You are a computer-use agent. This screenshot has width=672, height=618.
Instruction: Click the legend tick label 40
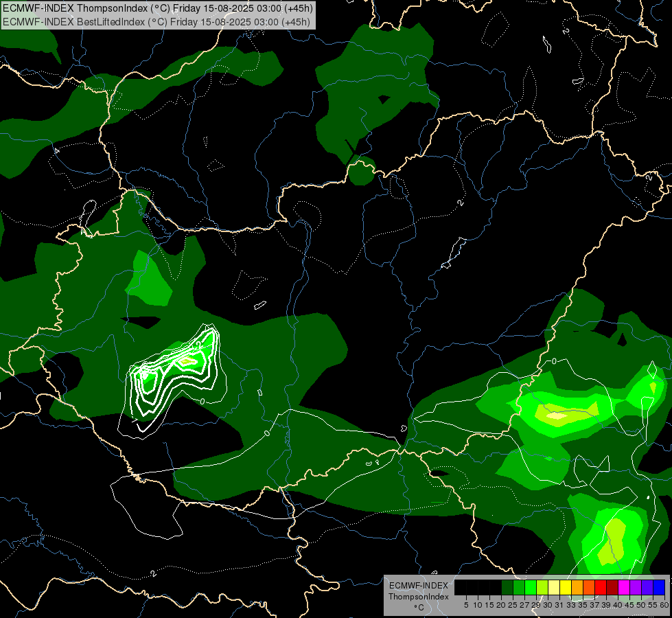(x=618, y=605)
